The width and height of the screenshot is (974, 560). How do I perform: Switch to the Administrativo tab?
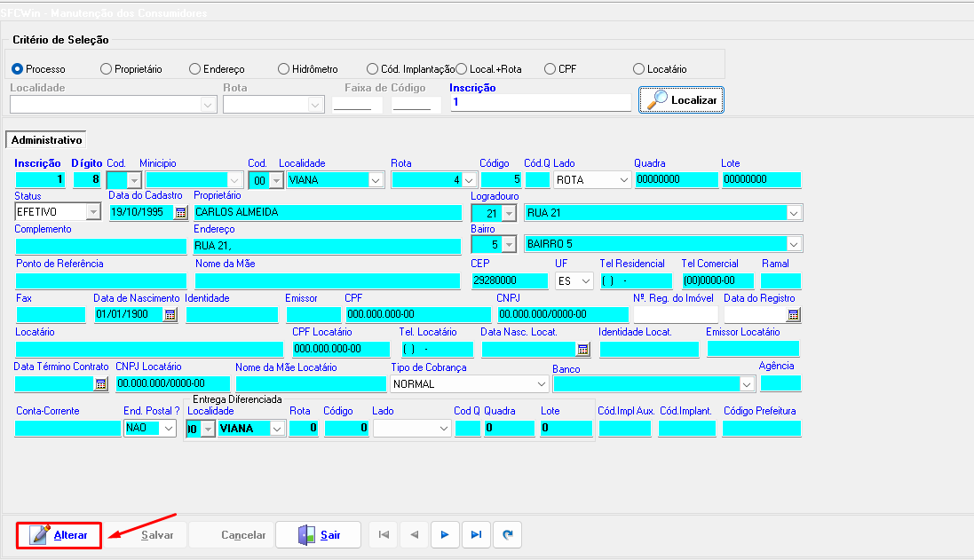[x=46, y=140]
